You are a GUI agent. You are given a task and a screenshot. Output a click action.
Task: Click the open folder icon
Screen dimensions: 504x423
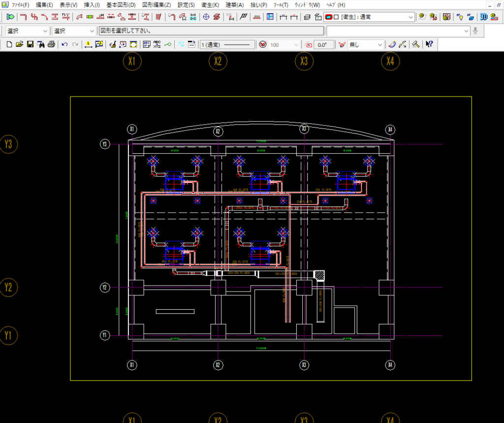[20, 45]
